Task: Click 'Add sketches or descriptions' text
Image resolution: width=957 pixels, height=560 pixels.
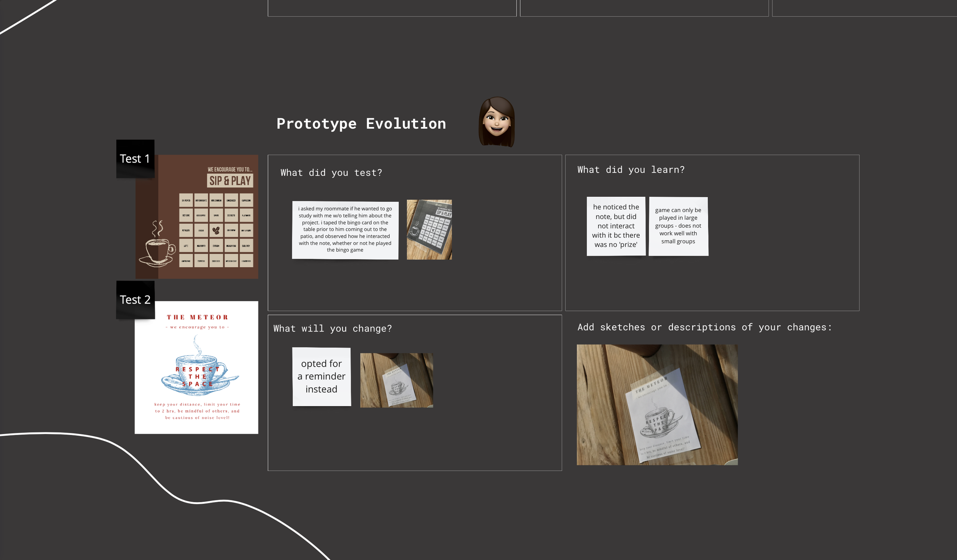Action: [x=704, y=327]
